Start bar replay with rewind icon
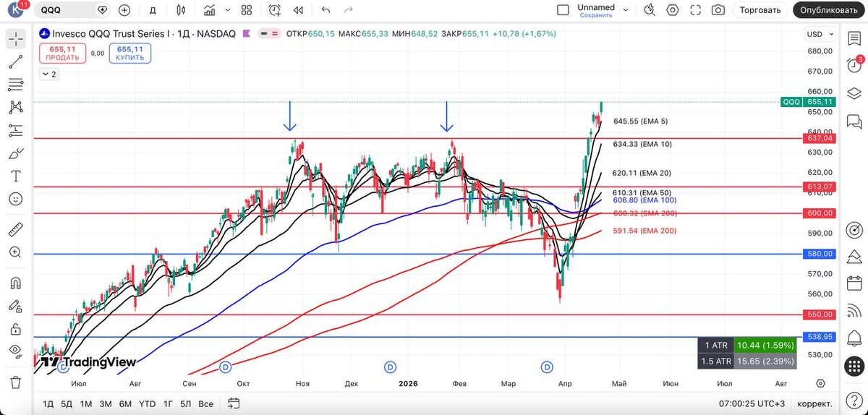Image resolution: width=868 pixels, height=415 pixels. tap(298, 10)
